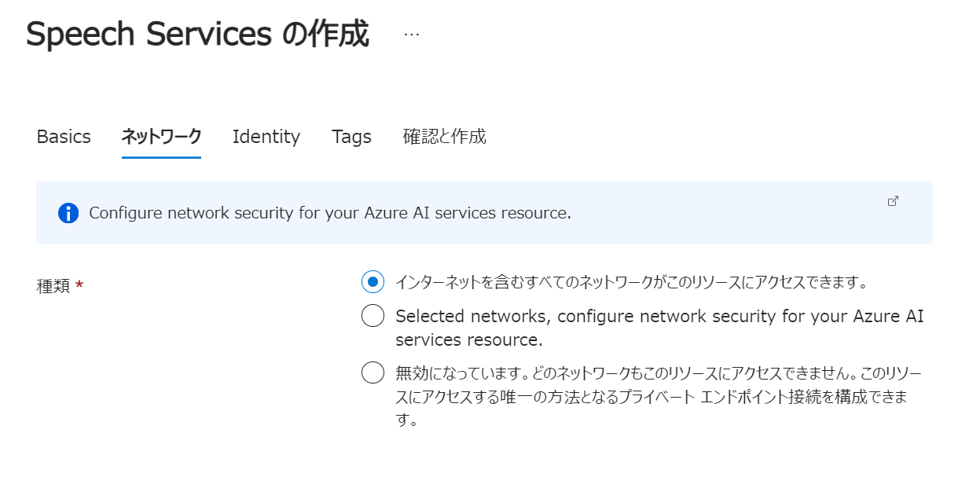Screen dimensions: 980x477
Task: Click the blue info icon in banner
Action: (68, 213)
